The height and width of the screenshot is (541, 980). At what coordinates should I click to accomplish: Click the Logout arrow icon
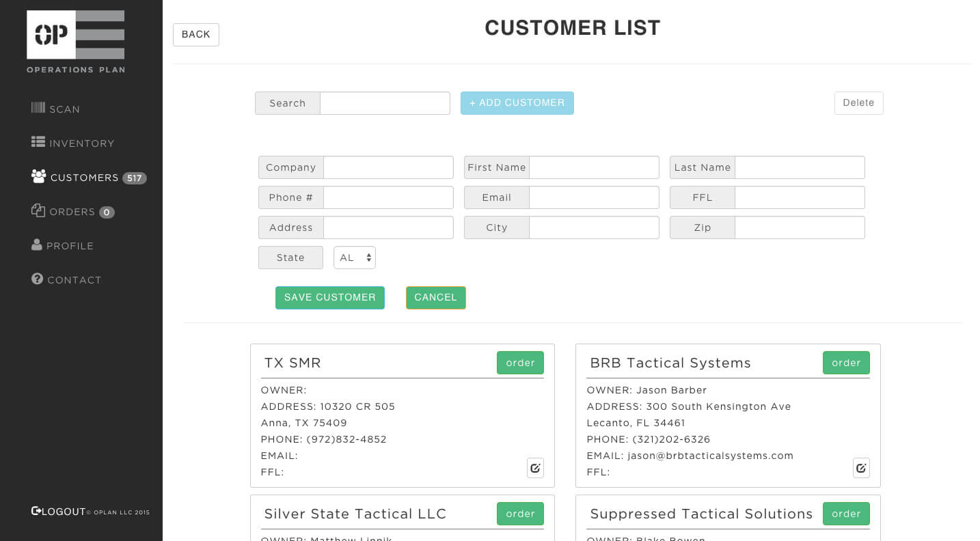pos(36,511)
